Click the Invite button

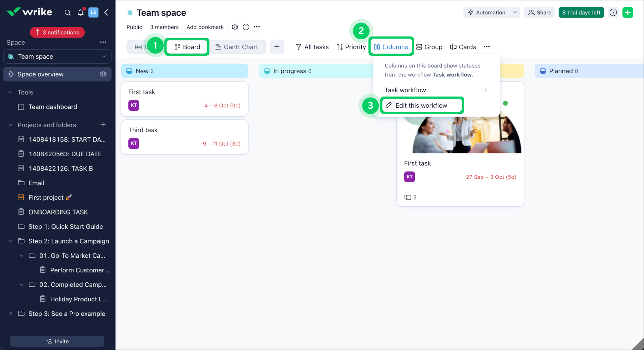pos(57,341)
